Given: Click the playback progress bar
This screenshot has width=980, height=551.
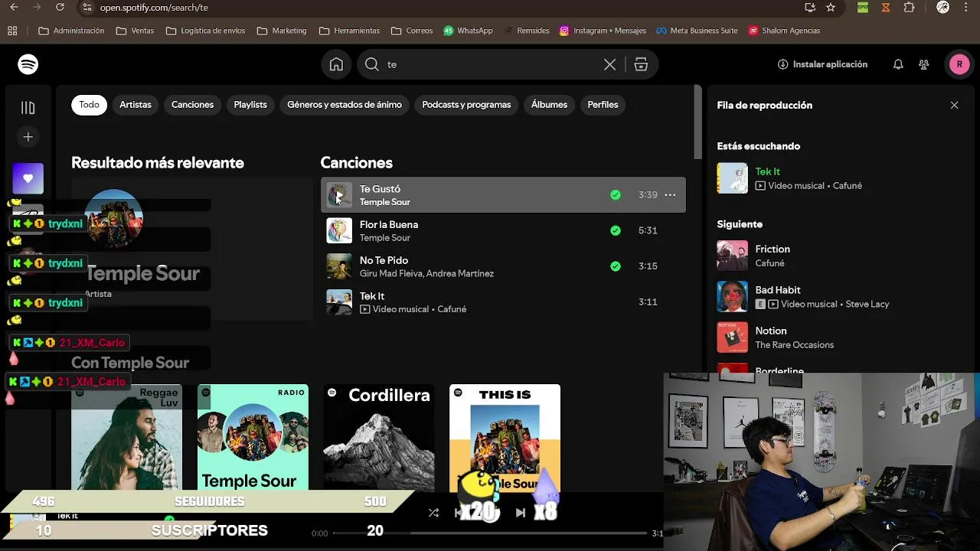Looking at the screenshot, I should coord(490,533).
